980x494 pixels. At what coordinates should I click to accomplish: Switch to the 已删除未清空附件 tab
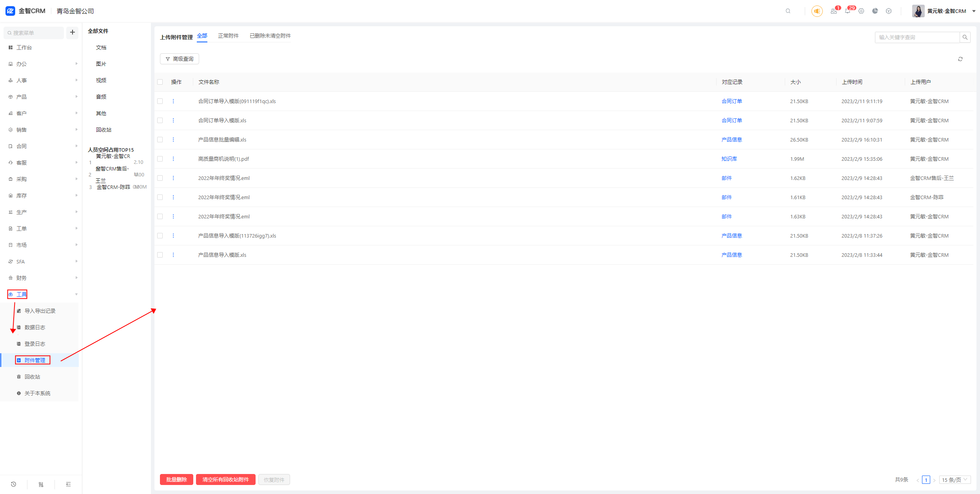(x=270, y=36)
